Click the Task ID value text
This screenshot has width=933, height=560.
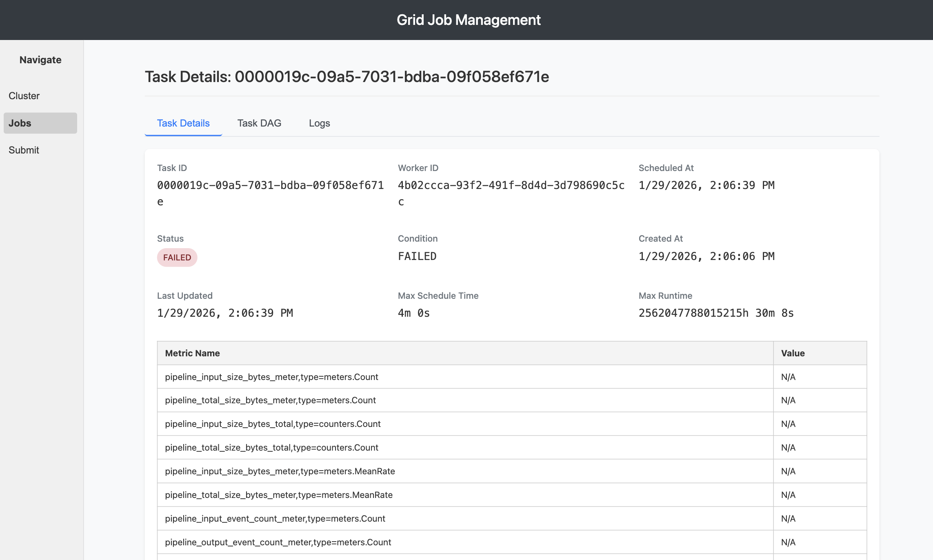[x=270, y=186]
